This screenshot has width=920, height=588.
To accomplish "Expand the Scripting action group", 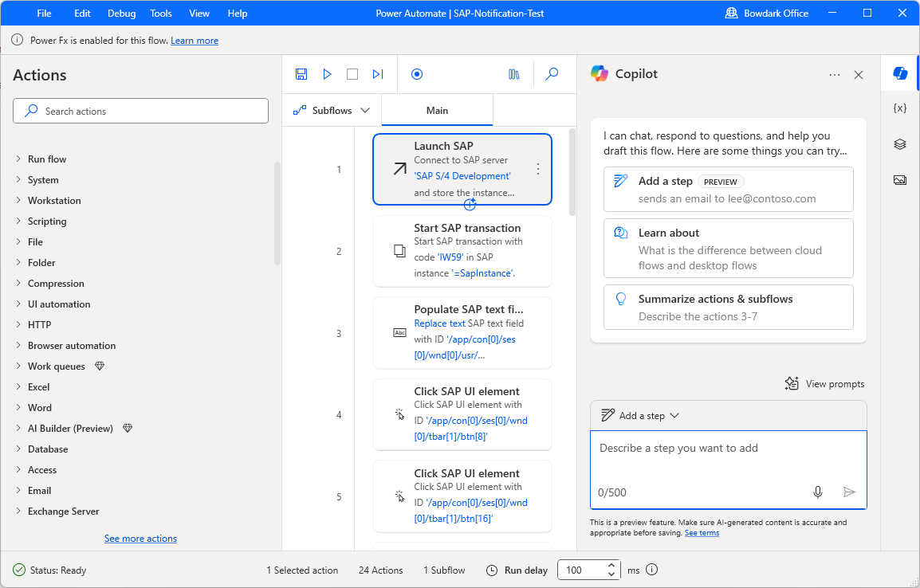I will point(18,221).
